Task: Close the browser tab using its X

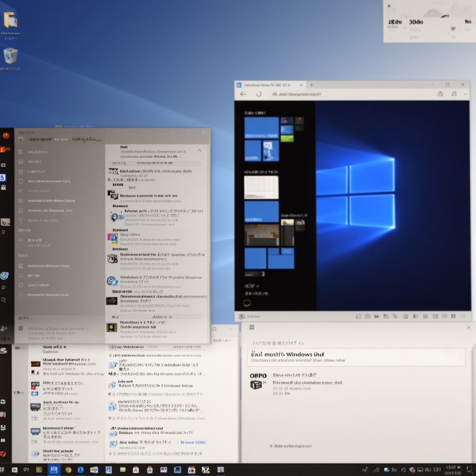Action: tap(301, 85)
